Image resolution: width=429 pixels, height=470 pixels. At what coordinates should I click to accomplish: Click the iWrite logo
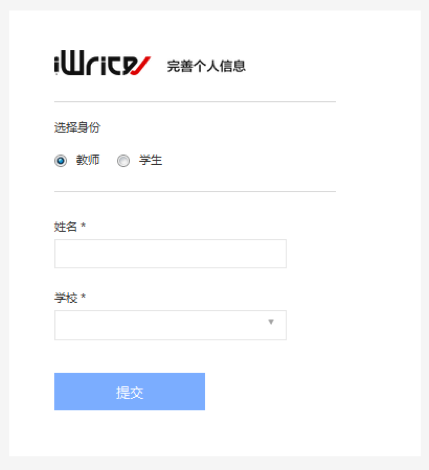point(102,63)
